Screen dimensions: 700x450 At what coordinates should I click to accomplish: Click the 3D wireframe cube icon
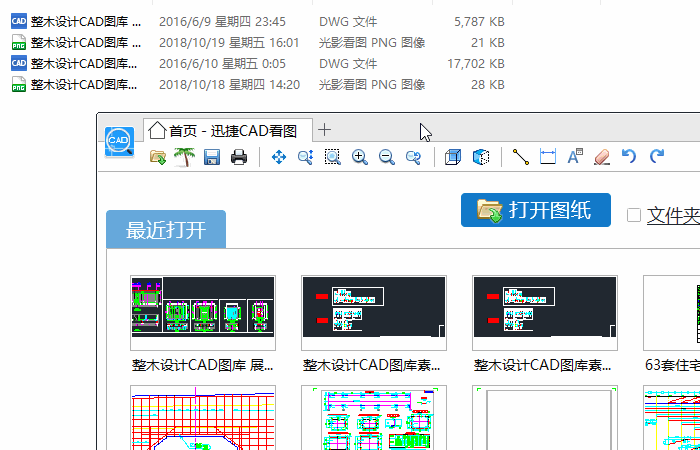pyautogui.click(x=453, y=157)
